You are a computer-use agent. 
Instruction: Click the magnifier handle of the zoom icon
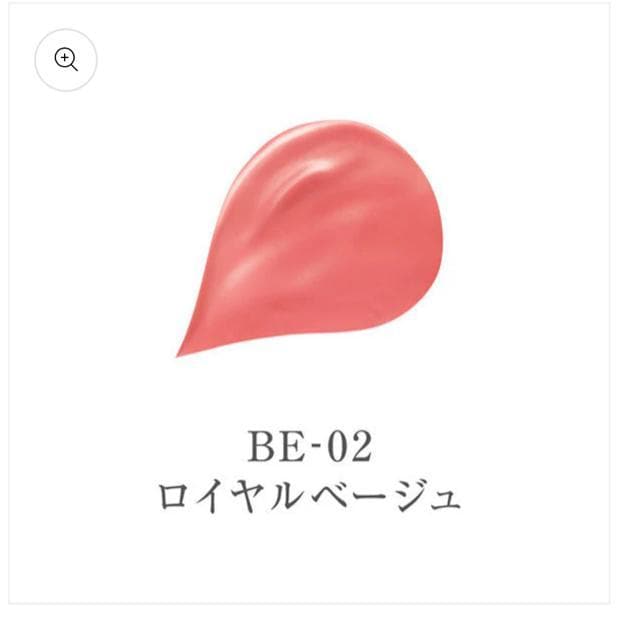coord(74,67)
